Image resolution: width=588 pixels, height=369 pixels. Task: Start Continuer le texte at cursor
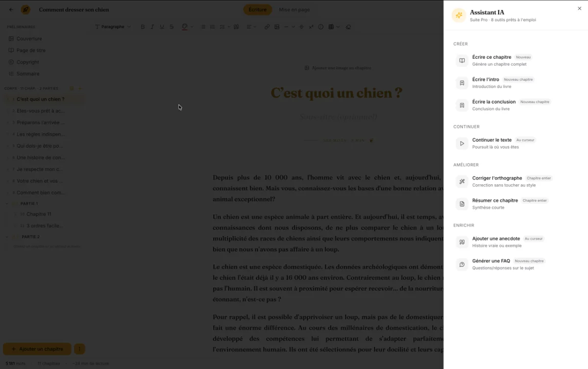pos(515,144)
